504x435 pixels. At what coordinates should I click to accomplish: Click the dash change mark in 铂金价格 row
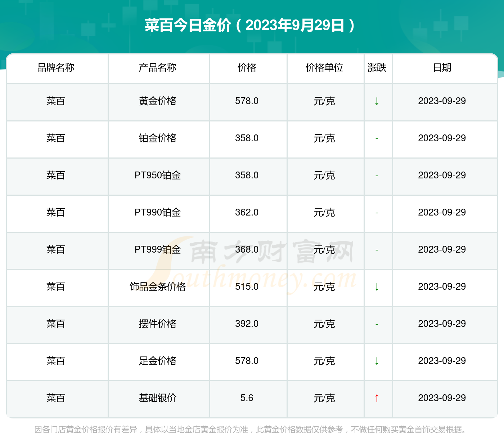point(377,139)
